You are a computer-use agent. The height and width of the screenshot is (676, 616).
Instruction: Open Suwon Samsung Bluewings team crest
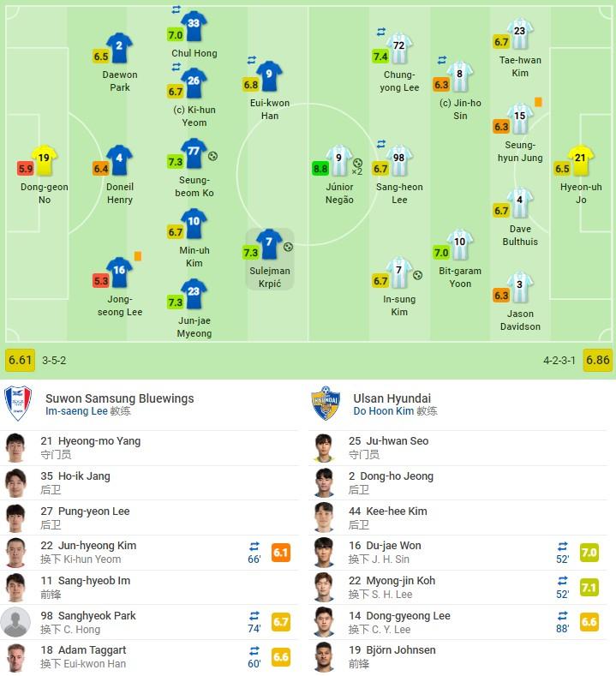coord(16,404)
